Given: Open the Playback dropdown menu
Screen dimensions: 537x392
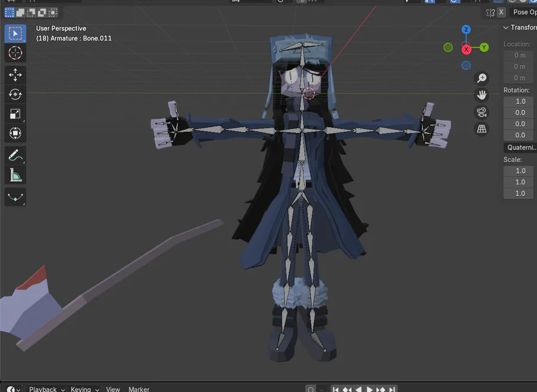Looking at the screenshot, I should [x=47, y=389].
